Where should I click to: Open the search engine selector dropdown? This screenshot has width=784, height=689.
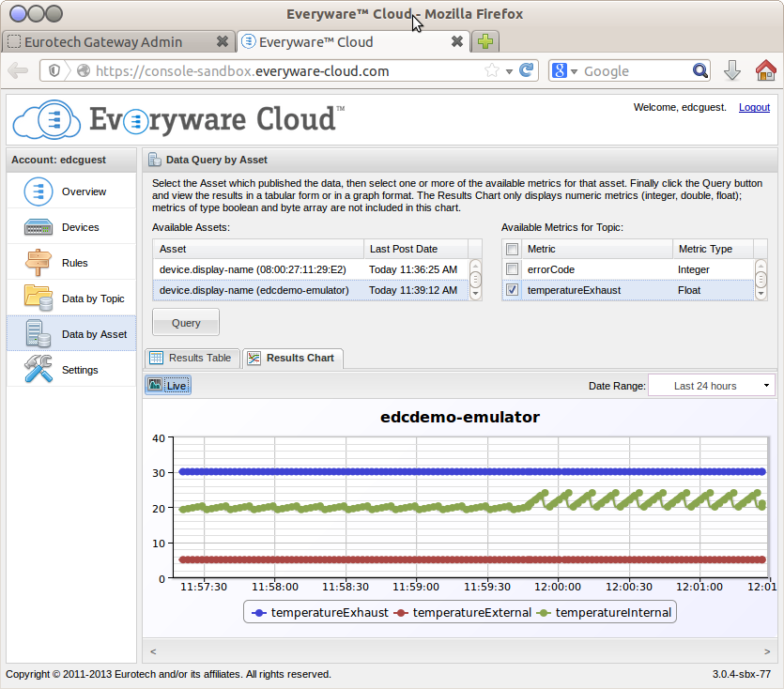click(x=574, y=71)
